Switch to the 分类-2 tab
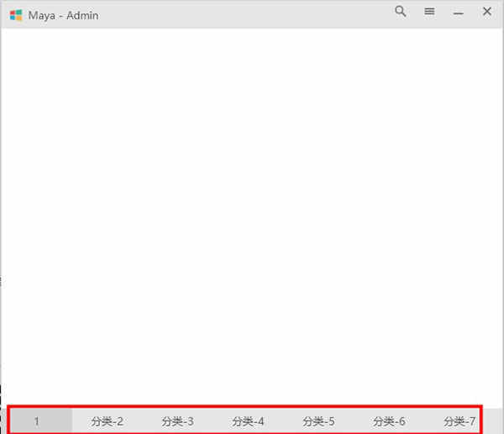 107,421
